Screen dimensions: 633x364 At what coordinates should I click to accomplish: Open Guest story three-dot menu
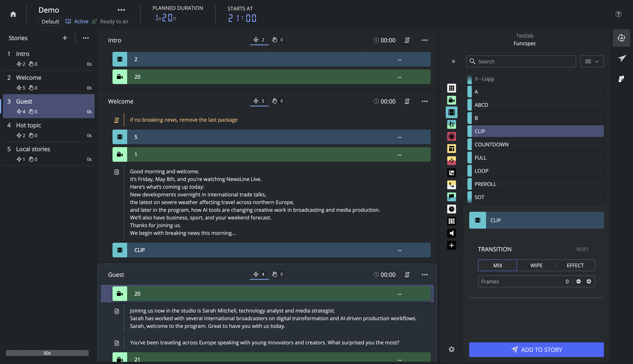pyautogui.click(x=425, y=274)
